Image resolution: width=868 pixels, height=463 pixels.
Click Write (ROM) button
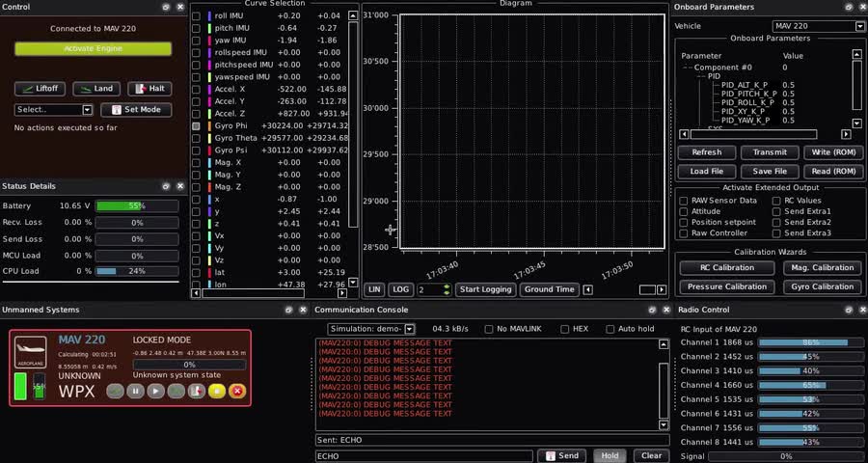[x=833, y=152]
